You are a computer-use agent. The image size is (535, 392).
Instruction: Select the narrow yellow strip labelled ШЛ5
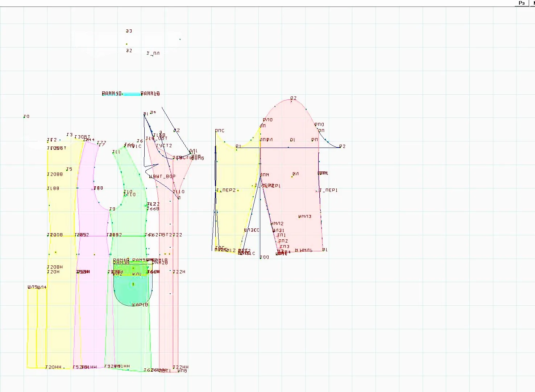pyautogui.click(x=32, y=328)
